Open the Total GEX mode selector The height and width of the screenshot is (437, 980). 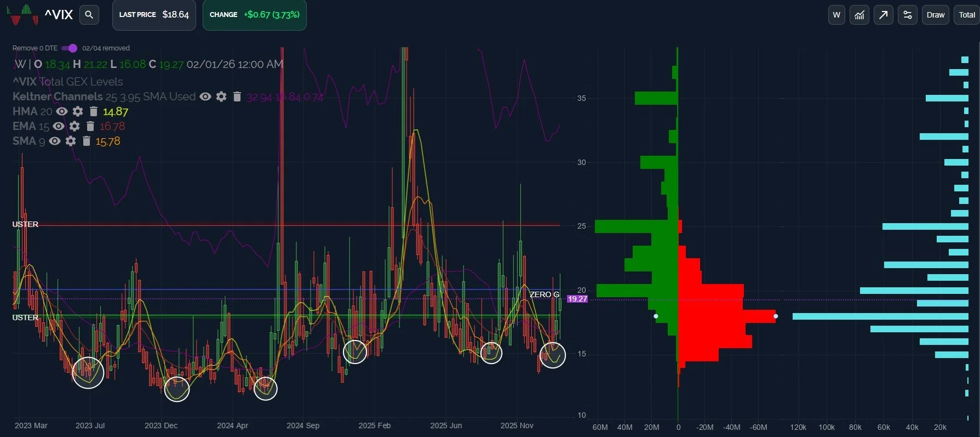tap(967, 15)
